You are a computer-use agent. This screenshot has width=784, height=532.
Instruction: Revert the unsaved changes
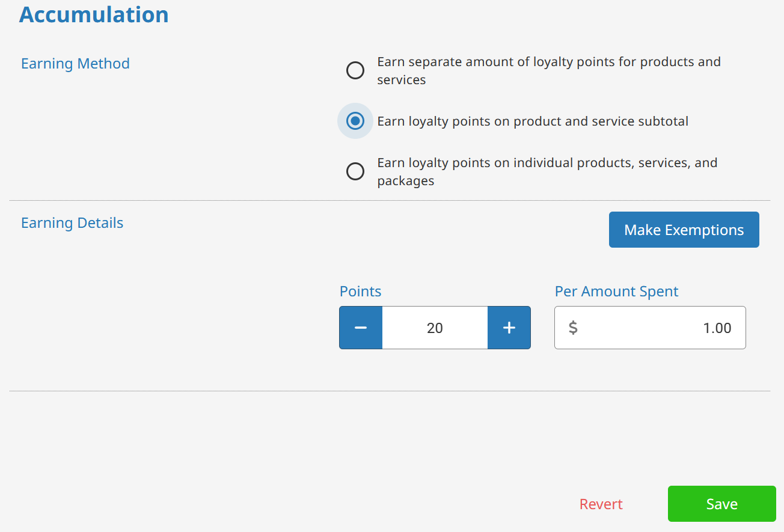pos(601,504)
